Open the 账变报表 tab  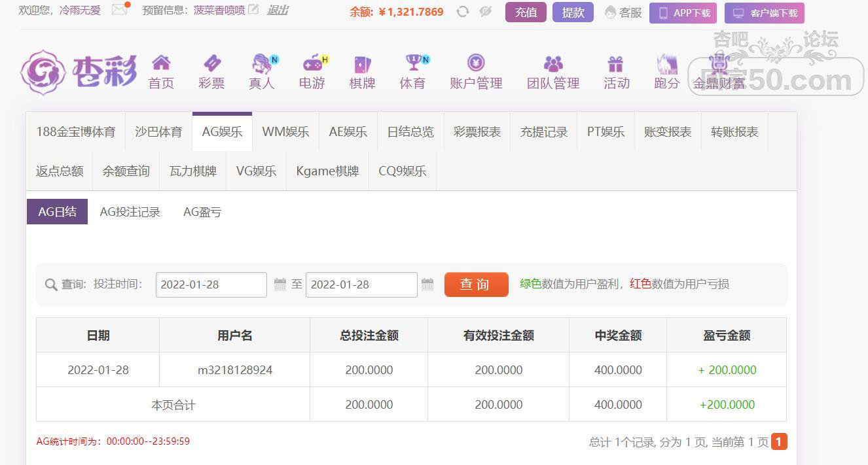tap(668, 131)
